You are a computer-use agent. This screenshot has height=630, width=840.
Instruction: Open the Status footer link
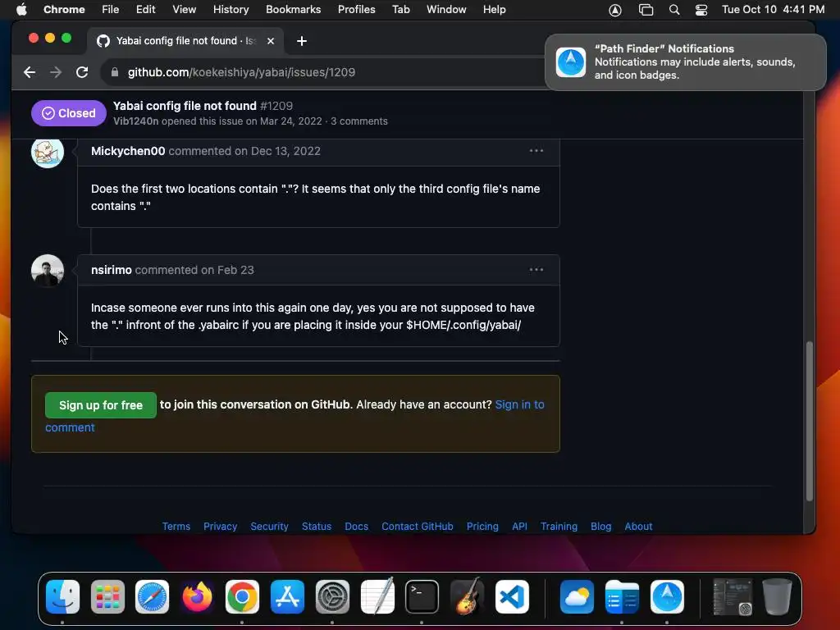[x=317, y=526]
